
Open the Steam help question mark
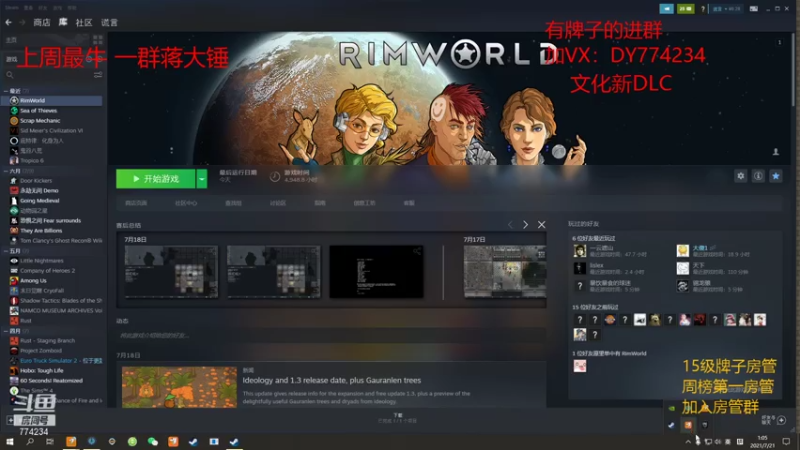point(703,9)
